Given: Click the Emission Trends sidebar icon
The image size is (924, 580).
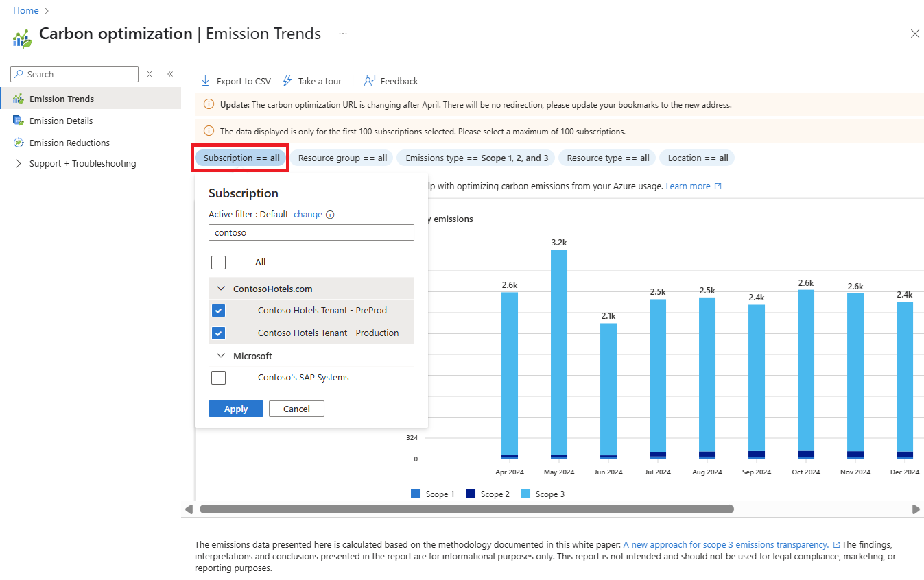Looking at the screenshot, I should point(19,99).
